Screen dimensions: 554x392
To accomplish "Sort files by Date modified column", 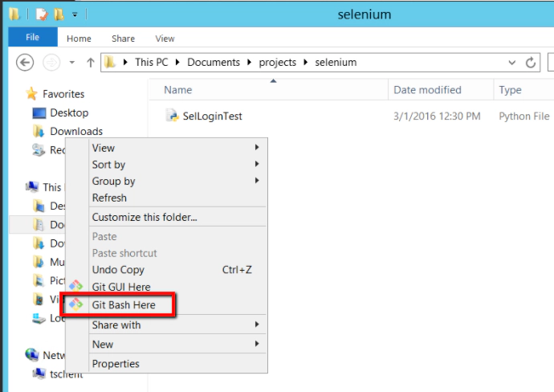I will [441, 90].
